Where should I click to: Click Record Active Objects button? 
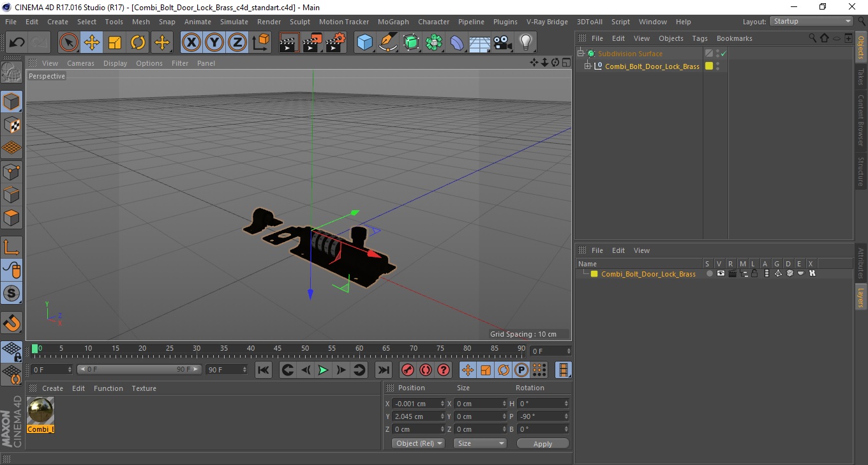[x=407, y=370]
